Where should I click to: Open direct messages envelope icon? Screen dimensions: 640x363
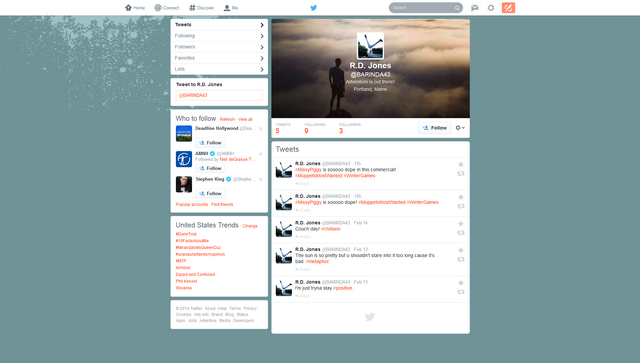point(475,8)
